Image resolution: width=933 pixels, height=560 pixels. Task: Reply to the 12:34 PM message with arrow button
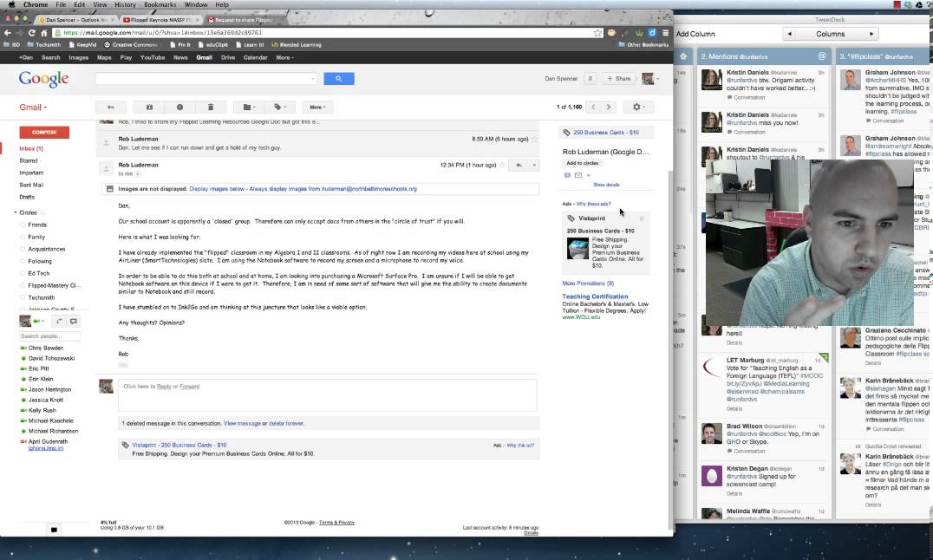[519, 165]
